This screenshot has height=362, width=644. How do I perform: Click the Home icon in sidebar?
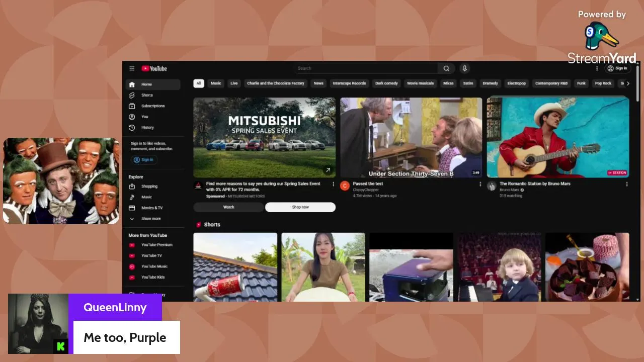132,84
